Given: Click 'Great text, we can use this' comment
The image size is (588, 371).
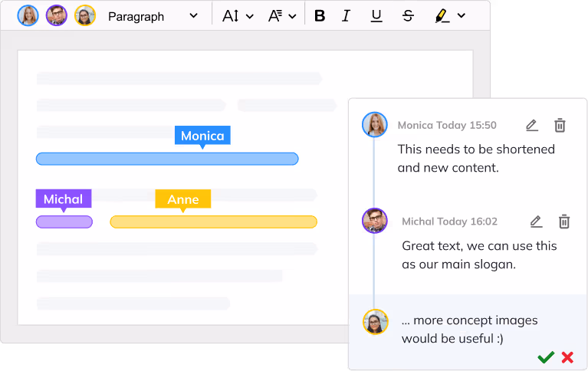Looking at the screenshot, I should tap(479, 246).
